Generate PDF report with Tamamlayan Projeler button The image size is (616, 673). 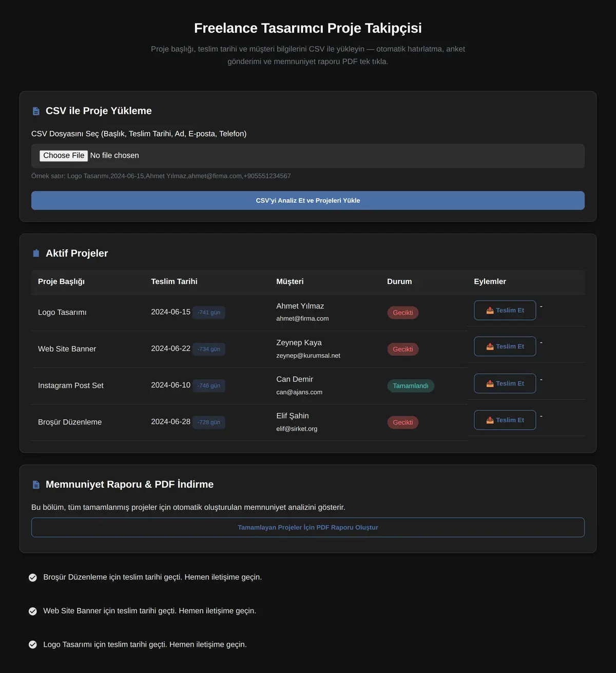pyautogui.click(x=308, y=527)
